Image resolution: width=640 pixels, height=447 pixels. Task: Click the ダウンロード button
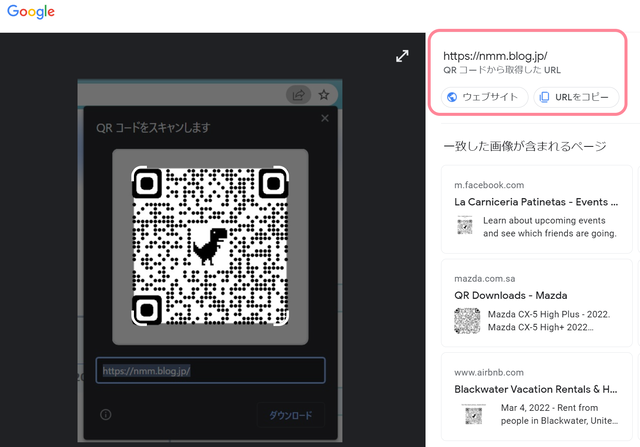click(291, 415)
